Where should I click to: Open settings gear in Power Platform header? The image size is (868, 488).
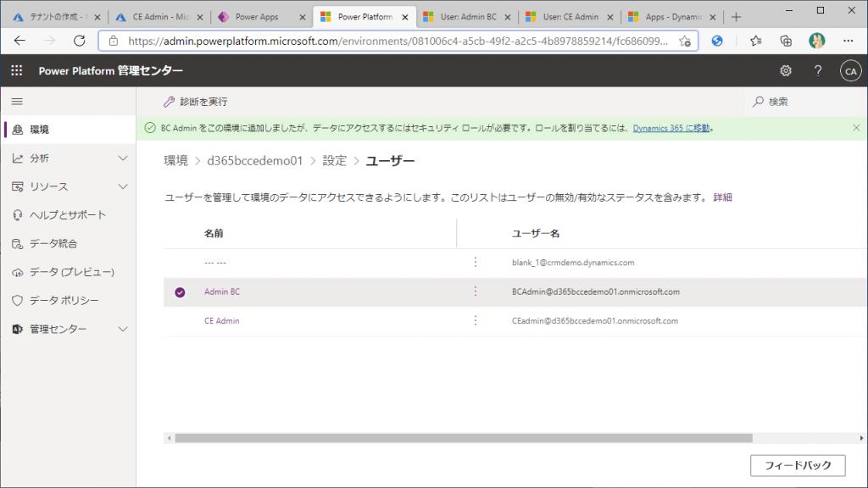(786, 71)
